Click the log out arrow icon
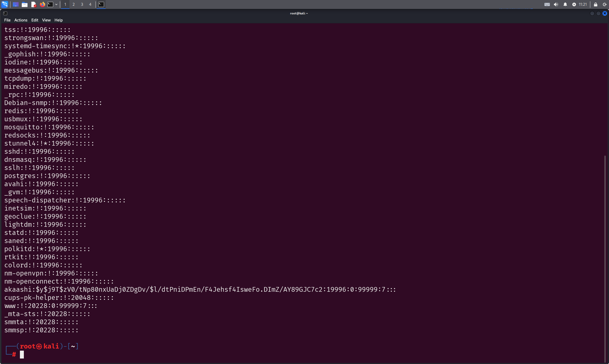The height and width of the screenshot is (364, 609). click(x=605, y=4)
